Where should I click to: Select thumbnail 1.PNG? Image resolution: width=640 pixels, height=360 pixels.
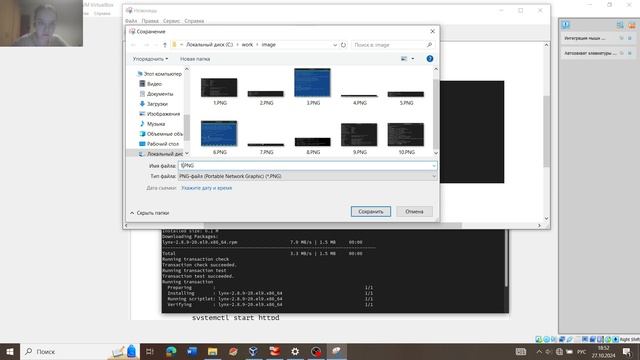click(219, 88)
